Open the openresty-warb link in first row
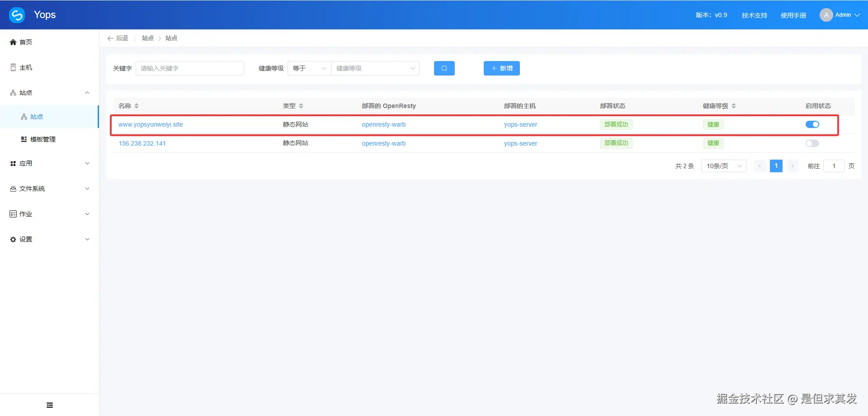The height and width of the screenshot is (416, 868). pos(383,124)
